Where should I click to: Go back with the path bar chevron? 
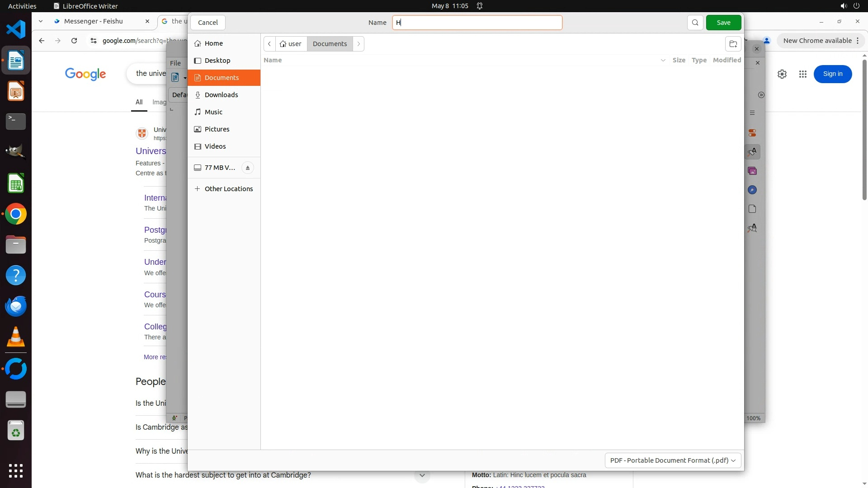tap(269, 44)
